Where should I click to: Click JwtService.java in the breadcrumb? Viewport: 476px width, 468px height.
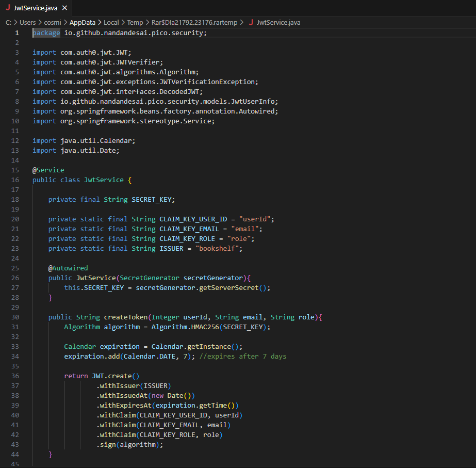[278, 23]
